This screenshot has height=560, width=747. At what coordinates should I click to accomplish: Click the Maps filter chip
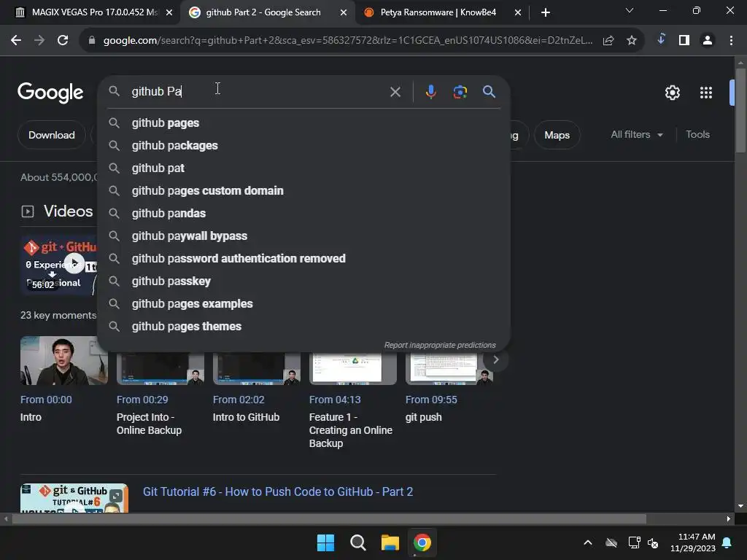(557, 135)
